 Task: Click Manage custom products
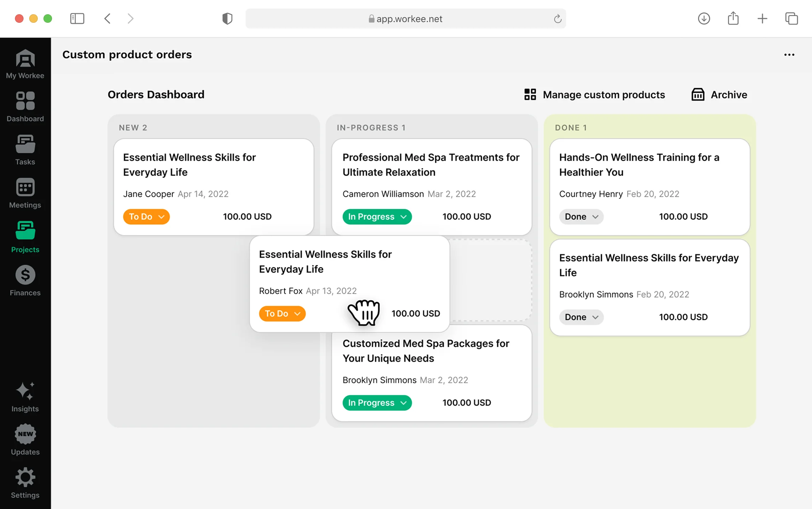[594, 95]
